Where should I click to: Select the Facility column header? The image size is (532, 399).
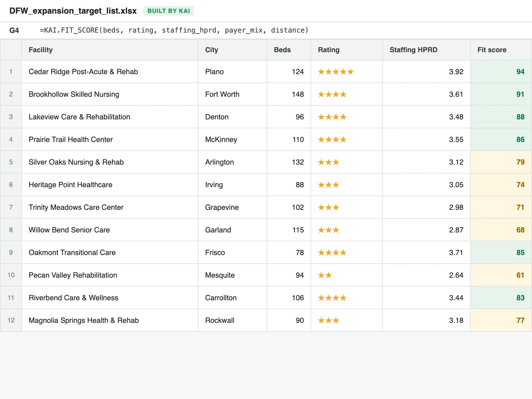click(110, 50)
